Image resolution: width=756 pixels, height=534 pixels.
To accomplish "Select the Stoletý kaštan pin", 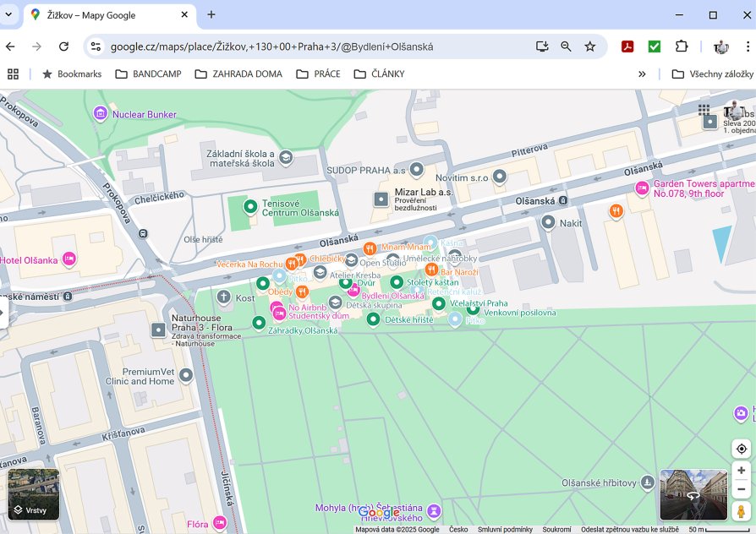I will click(397, 282).
